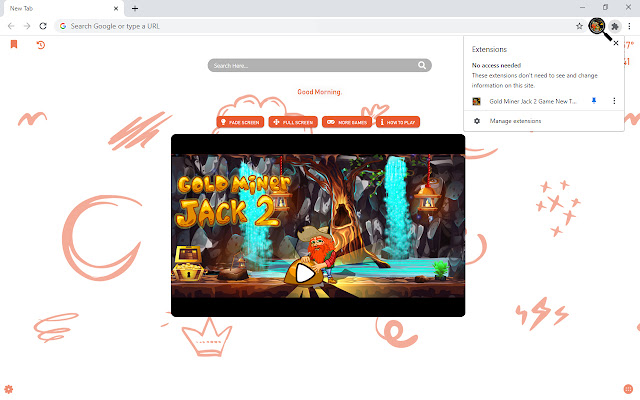Open the Chrome three-dot menu
Viewport: 640px width, 400px height.
coord(629,26)
